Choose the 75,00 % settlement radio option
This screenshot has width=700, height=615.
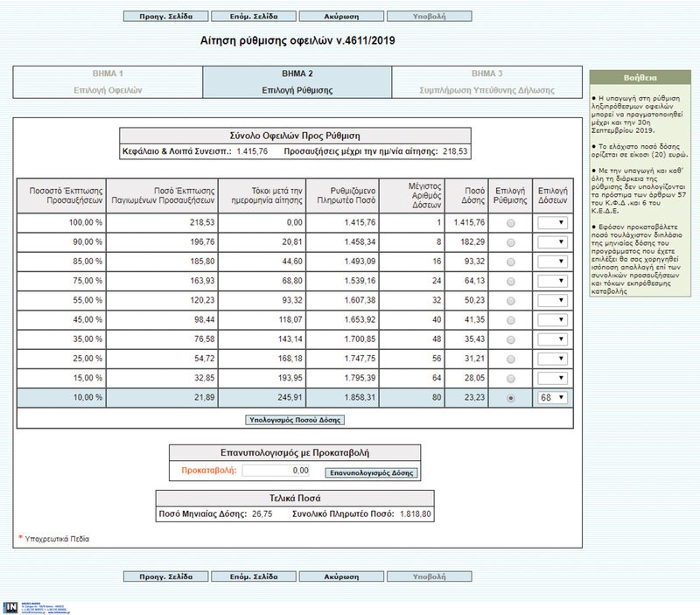coord(511,281)
